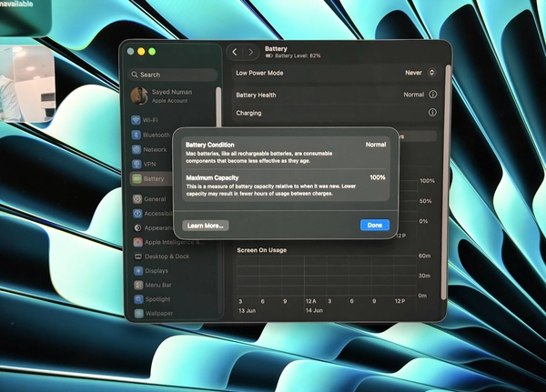Click the main panel vertical scrollbar
This screenshot has width=546, height=392.
click(444, 181)
